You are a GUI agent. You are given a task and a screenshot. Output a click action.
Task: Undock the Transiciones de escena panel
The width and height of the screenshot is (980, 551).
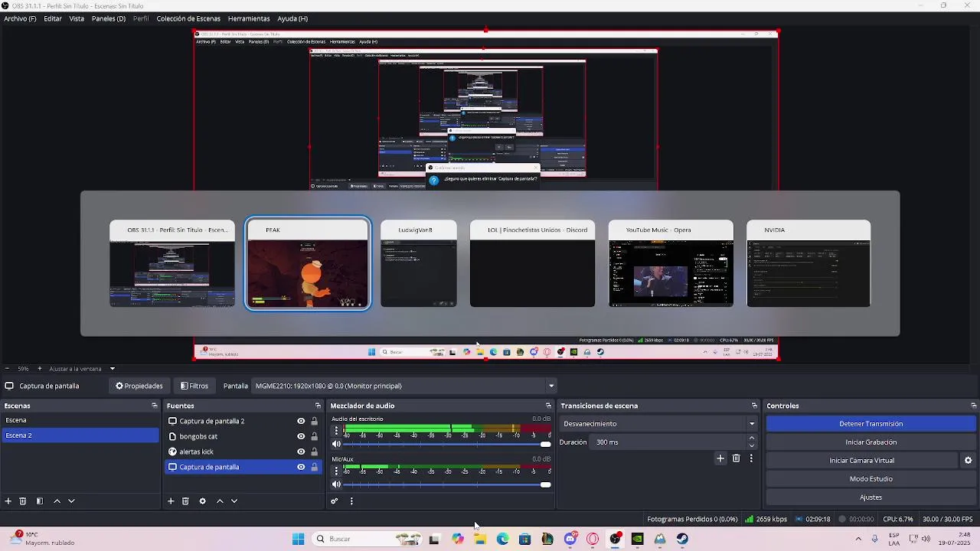click(754, 406)
